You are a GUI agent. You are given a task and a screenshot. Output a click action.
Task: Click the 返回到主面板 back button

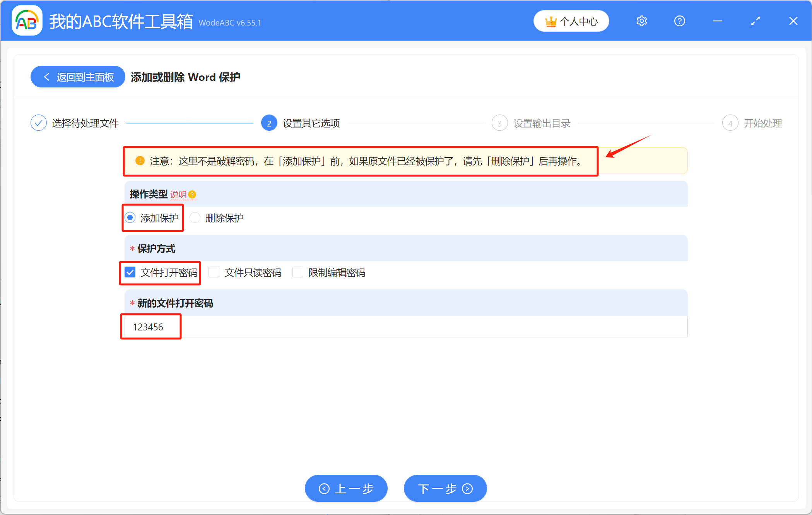click(x=78, y=77)
